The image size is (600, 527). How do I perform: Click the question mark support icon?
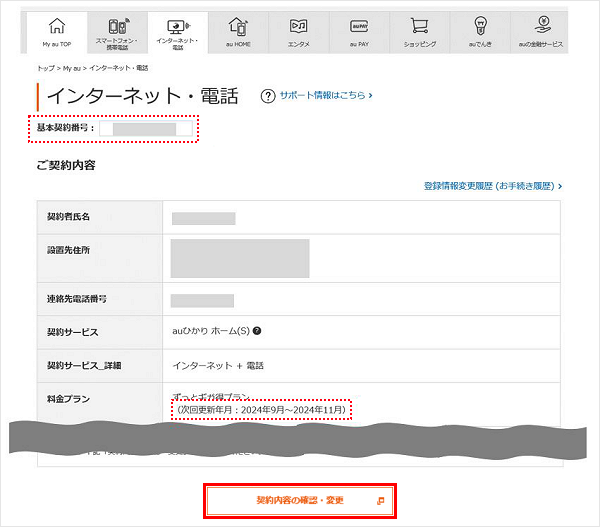click(x=268, y=96)
